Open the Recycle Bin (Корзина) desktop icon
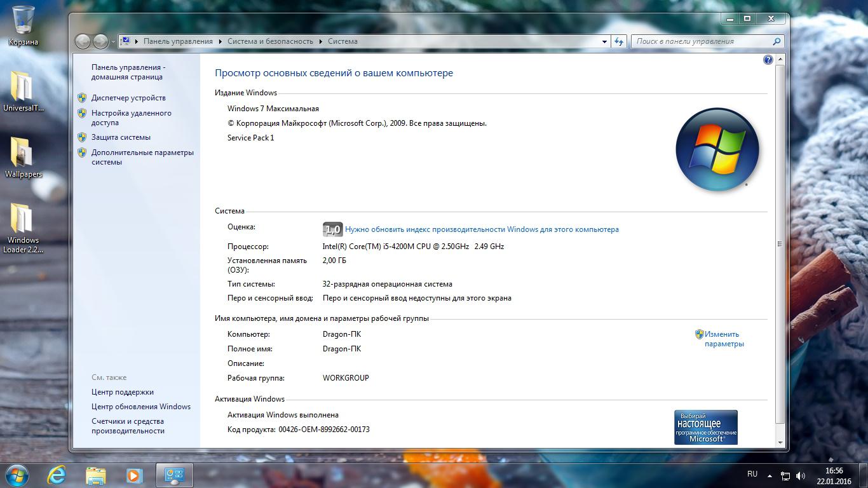Image resolution: width=868 pixels, height=488 pixels. point(23,25)
